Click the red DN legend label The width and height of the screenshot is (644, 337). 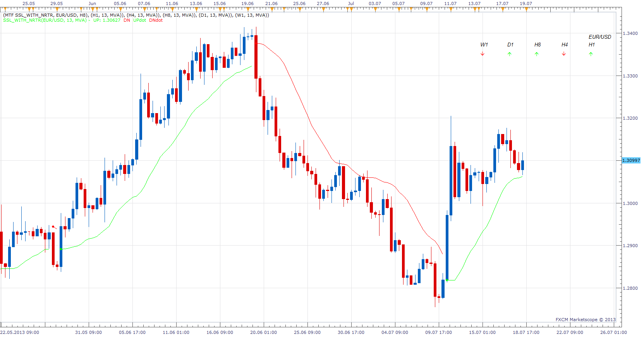pyautogui.click(x=127, y=20)
